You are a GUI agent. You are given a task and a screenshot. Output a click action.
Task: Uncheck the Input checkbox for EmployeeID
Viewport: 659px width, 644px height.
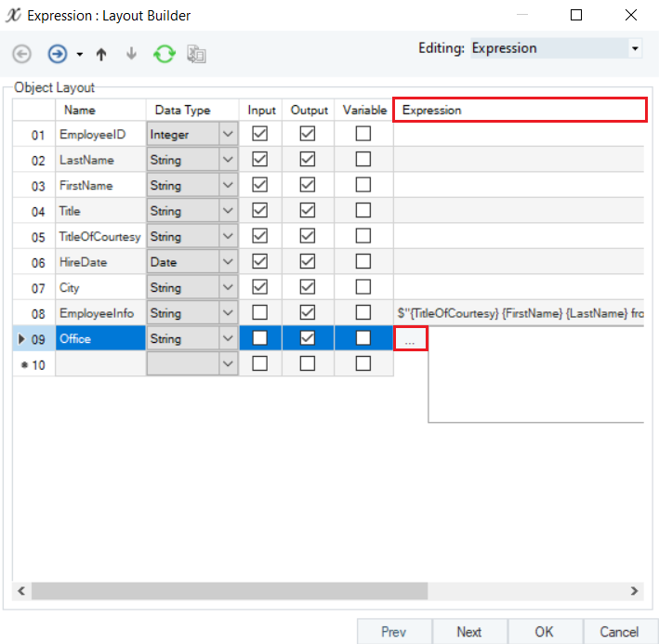click(x=260, y=134)
